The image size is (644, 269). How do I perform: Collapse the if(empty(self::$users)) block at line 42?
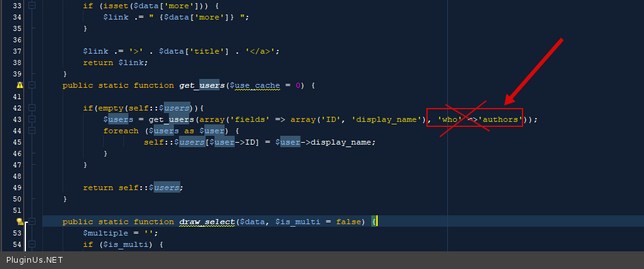[32, 108]
